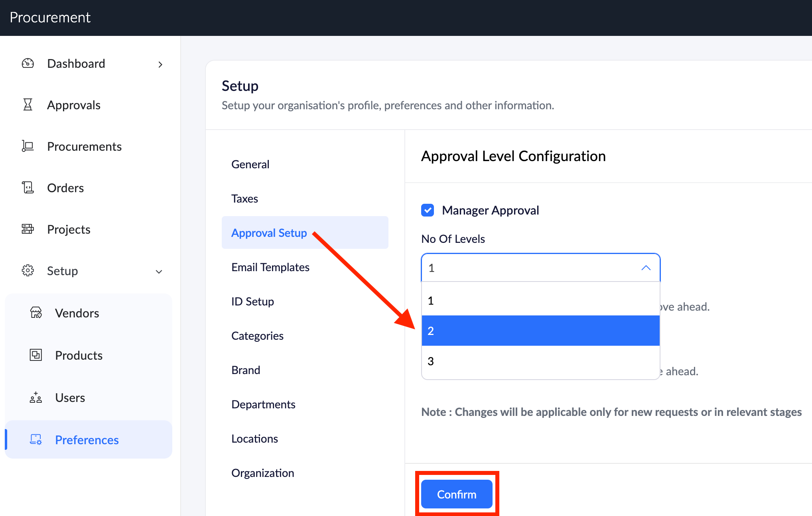Open the Taxes settings tab
The height and width of the screenshot is (516, 812).
pyautogui.click(x=244, y=199)
